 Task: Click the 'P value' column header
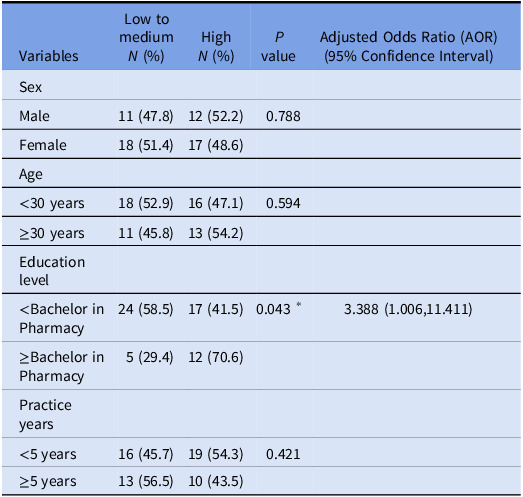[279, 46]
